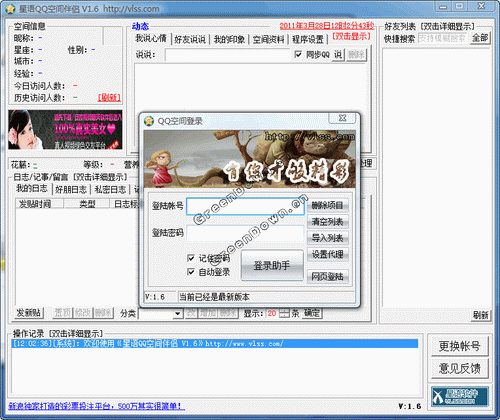Viewport: 500px width, 420px height.
Task: Focus the 说说 text input
Action: pyautogui.click(x=229, y=55)
